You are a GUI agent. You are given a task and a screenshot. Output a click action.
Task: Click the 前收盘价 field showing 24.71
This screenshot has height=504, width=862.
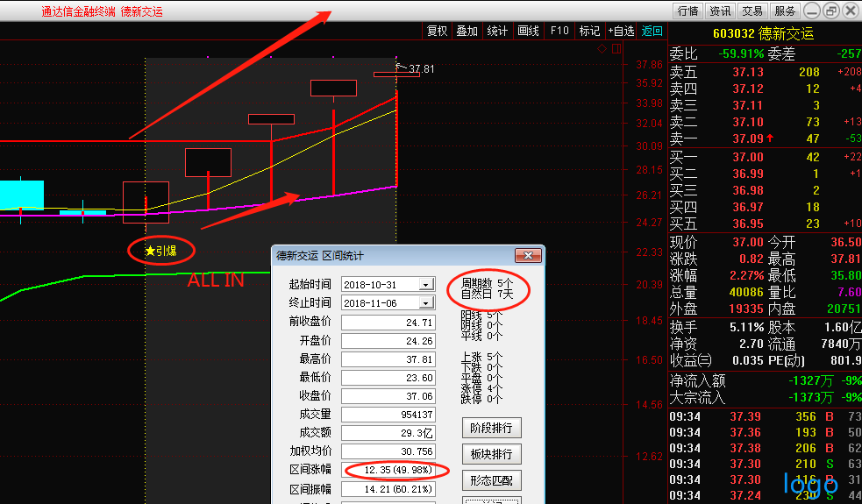pyautogui.click(x=388, y=323)
